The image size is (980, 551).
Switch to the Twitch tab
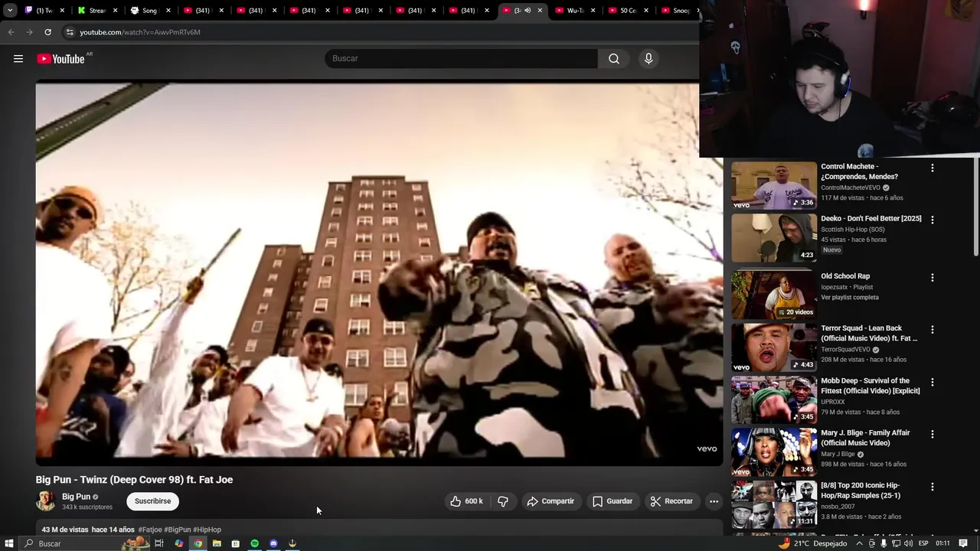coord(44,11)
